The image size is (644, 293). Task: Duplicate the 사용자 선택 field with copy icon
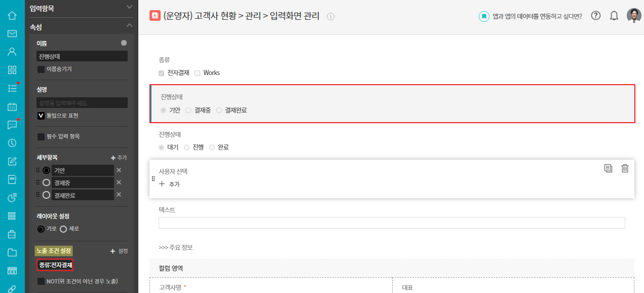(608, 168)
